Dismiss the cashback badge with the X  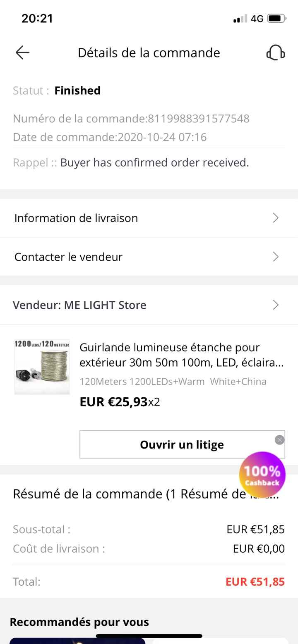click(280, 440)
